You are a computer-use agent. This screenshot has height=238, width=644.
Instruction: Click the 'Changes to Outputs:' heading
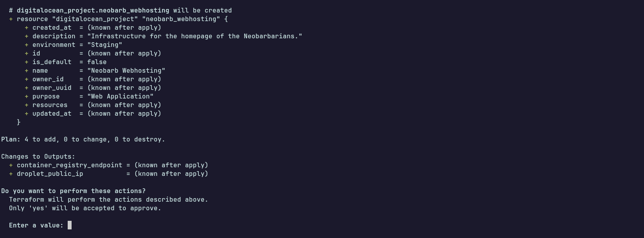(38, 157)
